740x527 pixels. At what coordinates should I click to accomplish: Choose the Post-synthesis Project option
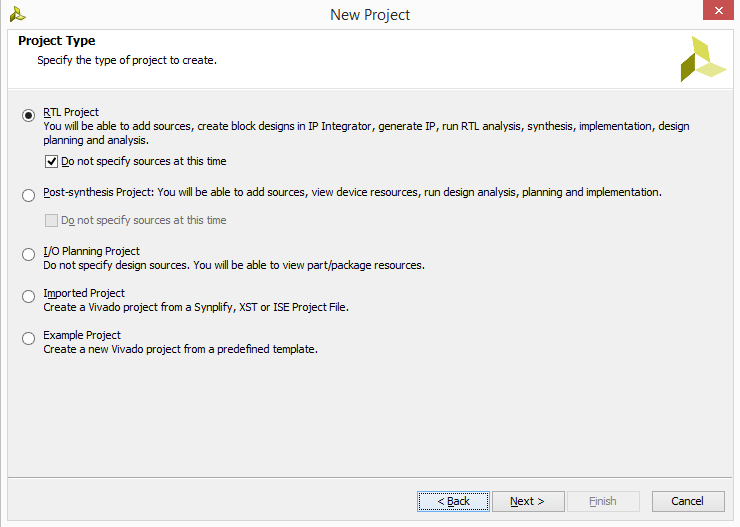tap(28, 195)
